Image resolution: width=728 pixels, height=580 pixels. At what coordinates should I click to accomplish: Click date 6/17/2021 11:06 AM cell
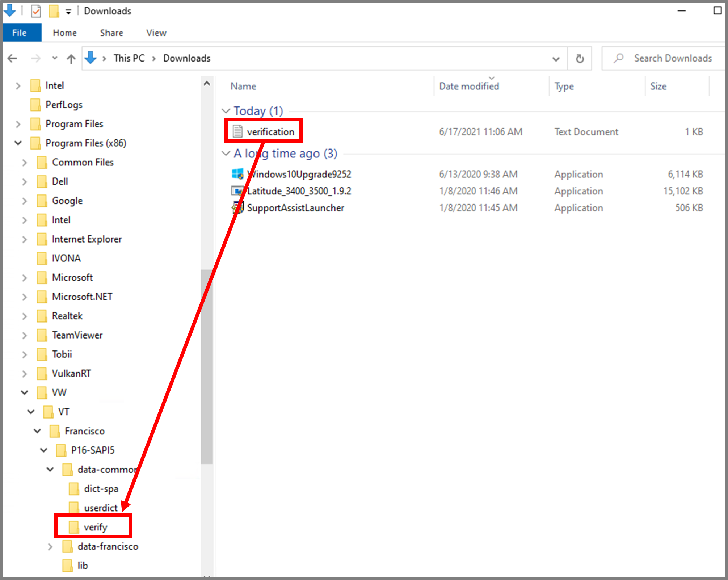point(480,132)
